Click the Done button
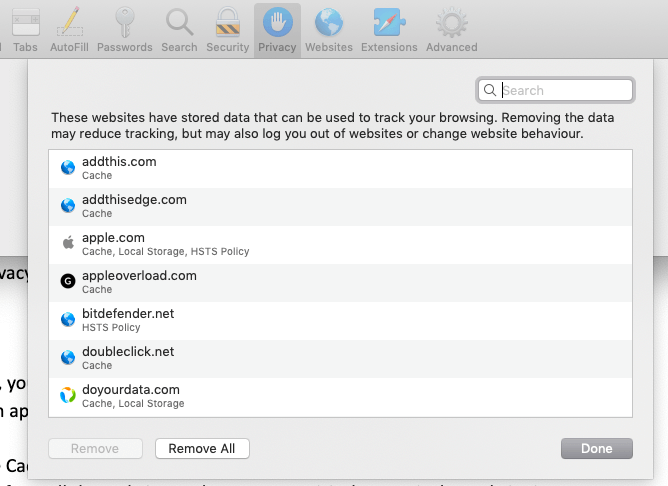The height and width of the screenshot is (486, 668). 597,449
